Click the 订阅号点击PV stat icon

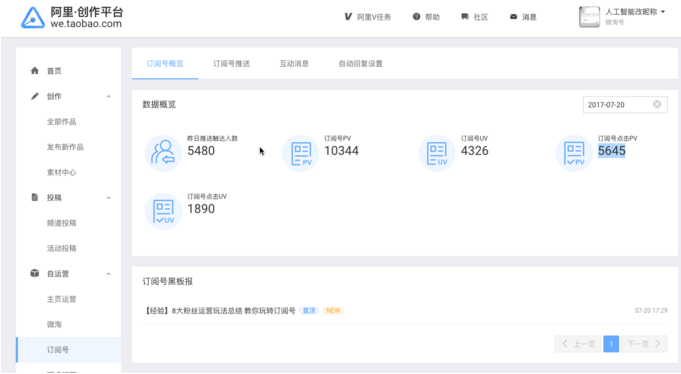point(574,153)
